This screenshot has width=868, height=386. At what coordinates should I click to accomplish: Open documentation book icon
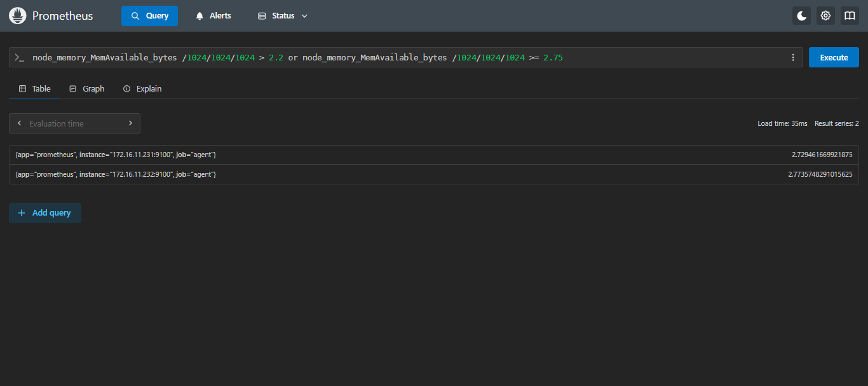(850, 16)
